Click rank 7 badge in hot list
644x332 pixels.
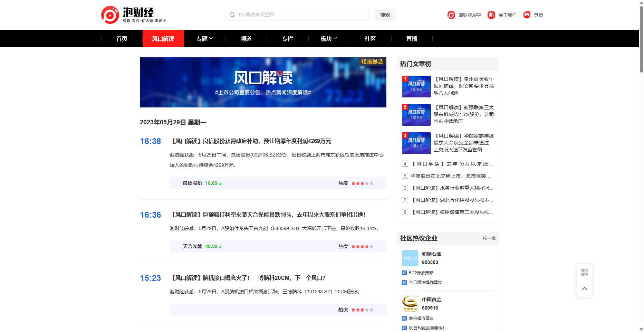tap(405, 200)
